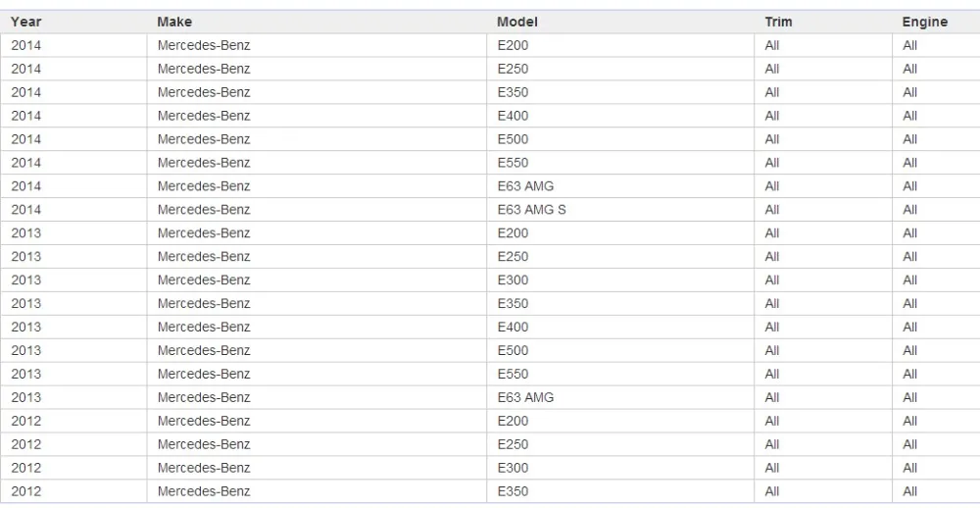Select the 2014 E200 model cell
Image resolution: width=980 pixels, height=508 pixels.
[x=620, y=46]
